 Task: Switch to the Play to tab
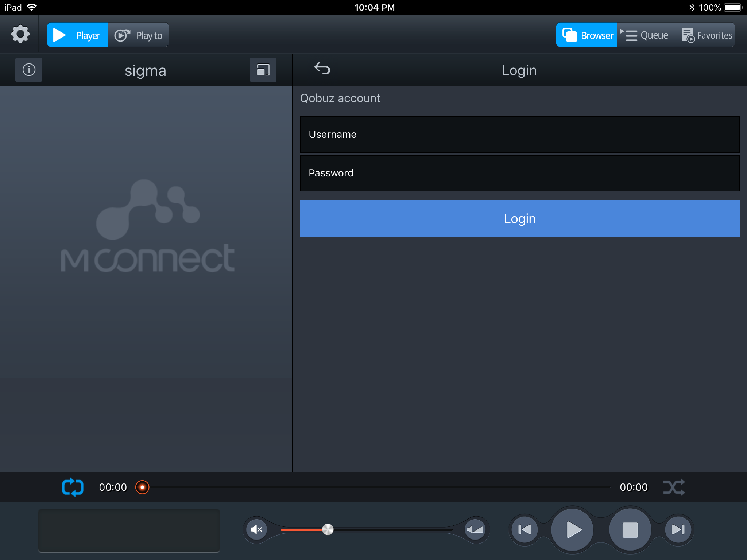pos(139,35)
